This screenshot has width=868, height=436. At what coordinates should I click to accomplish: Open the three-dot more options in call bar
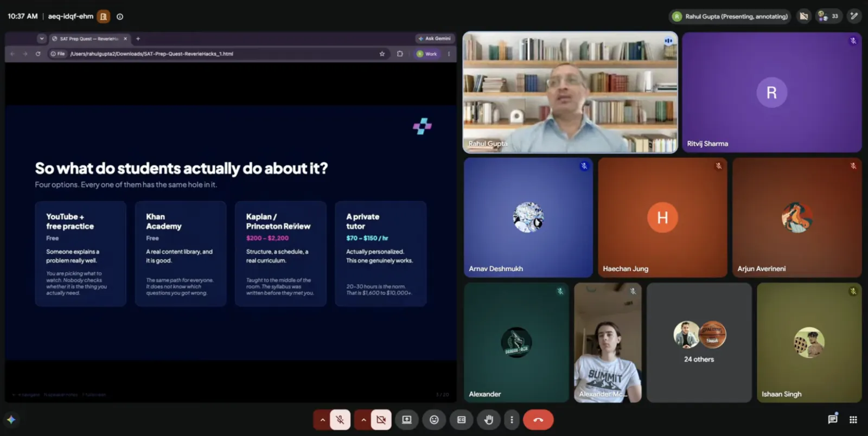(x=512, y=420)
